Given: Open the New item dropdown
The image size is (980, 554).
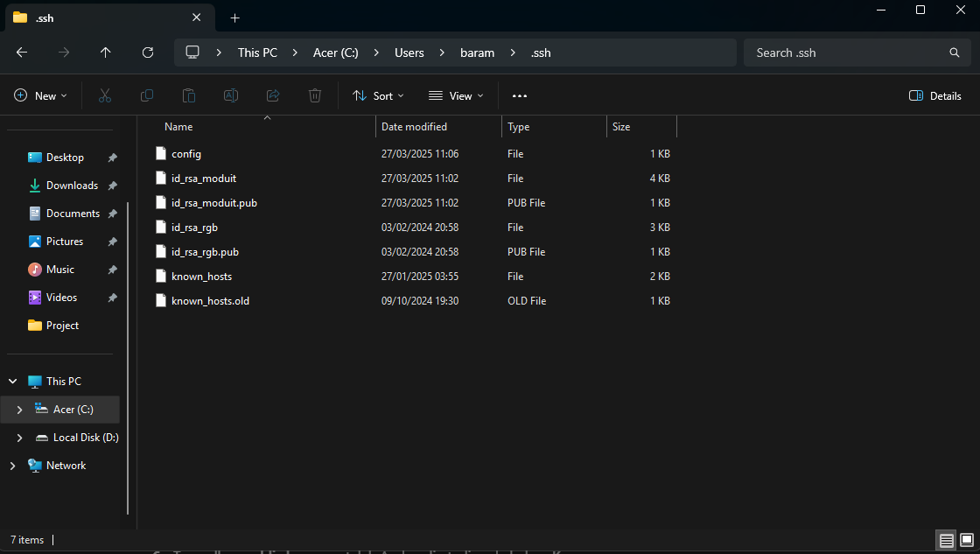Looking at the screenshot, I should [41, 95].
